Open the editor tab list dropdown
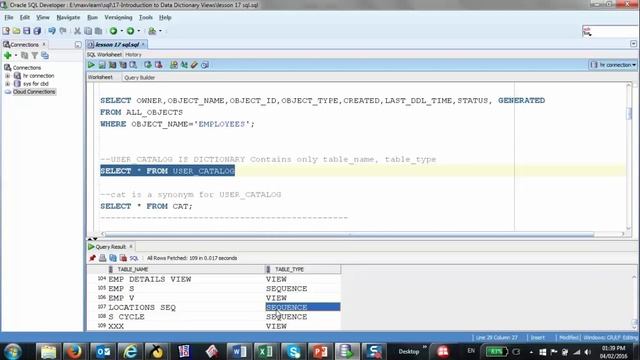This screenshot has width=640, height=360. pyautogui.click(x=633, y=44)
